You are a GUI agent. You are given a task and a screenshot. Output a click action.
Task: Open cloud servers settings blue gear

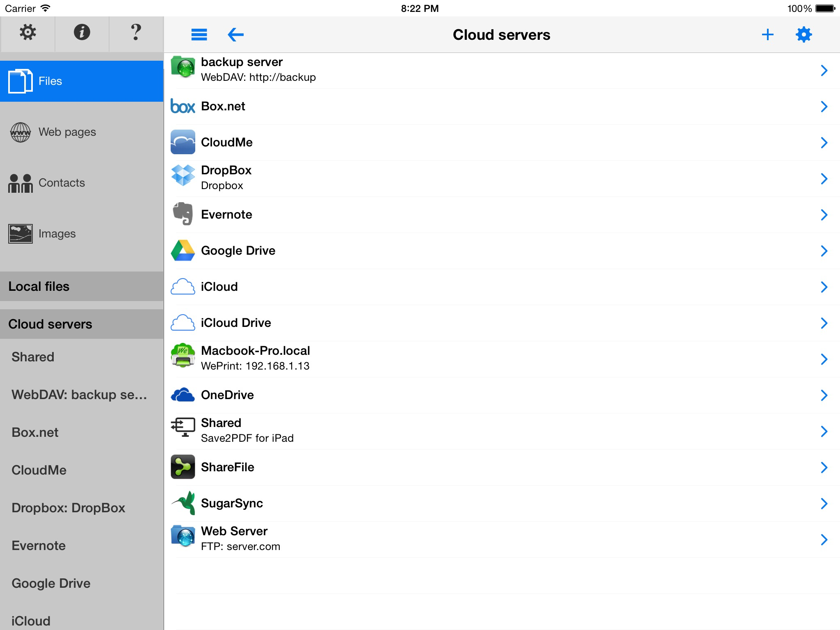click(x=803, y=35)
